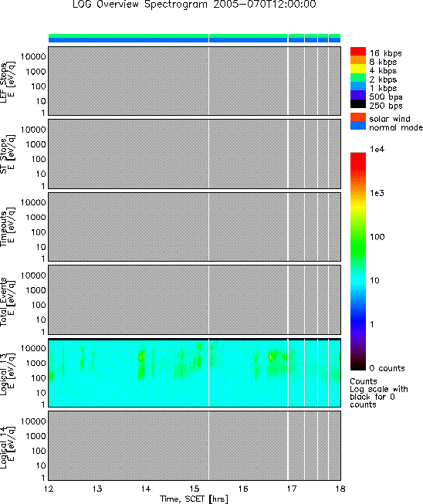Click the black 250 bps legend swatch
Image resolution: width=423 pixels, height=504 pixels.
click(358, 103)
